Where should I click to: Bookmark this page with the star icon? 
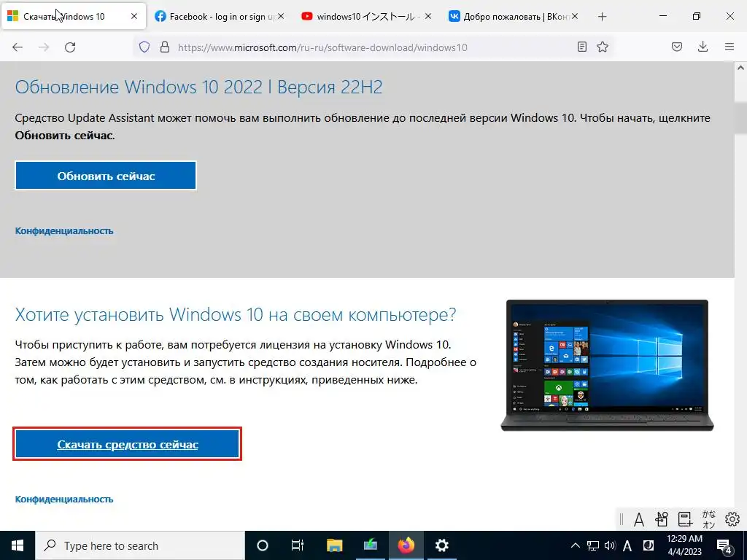[603, 47]
